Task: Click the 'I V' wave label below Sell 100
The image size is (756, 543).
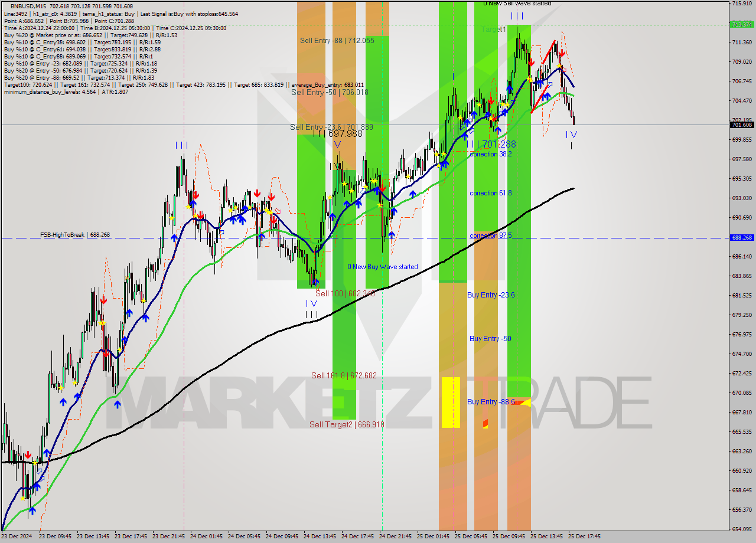Action: point(312,303)
